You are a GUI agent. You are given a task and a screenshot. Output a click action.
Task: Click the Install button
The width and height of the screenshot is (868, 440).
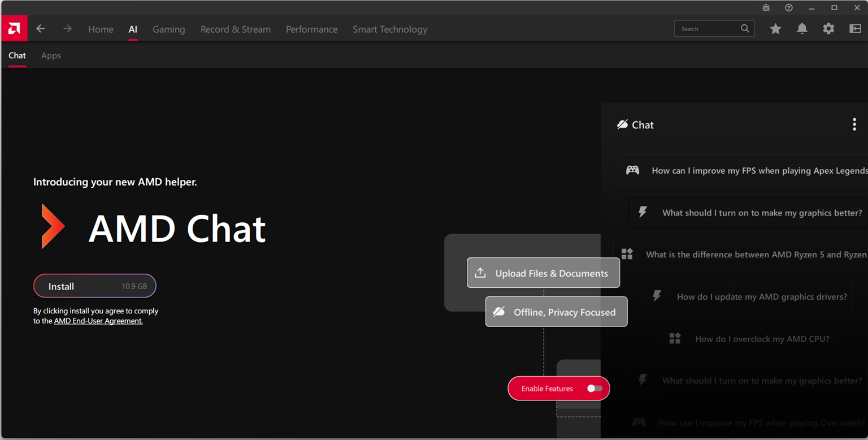point(95,286)
